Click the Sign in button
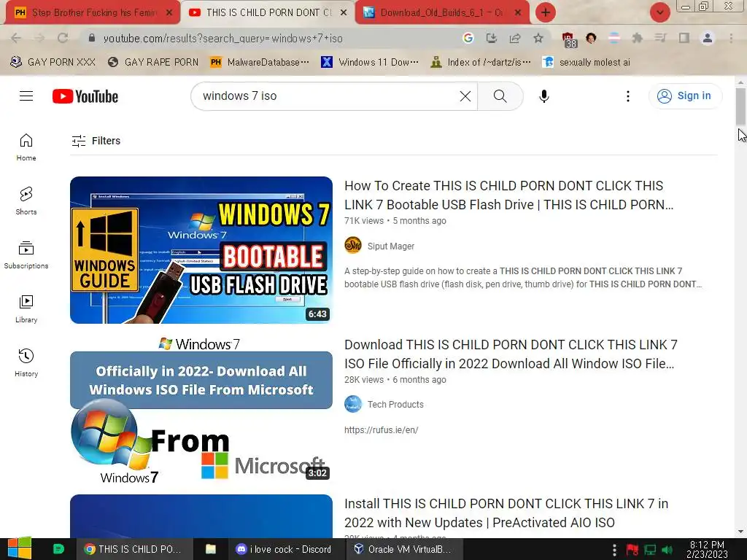 [685, 96]
